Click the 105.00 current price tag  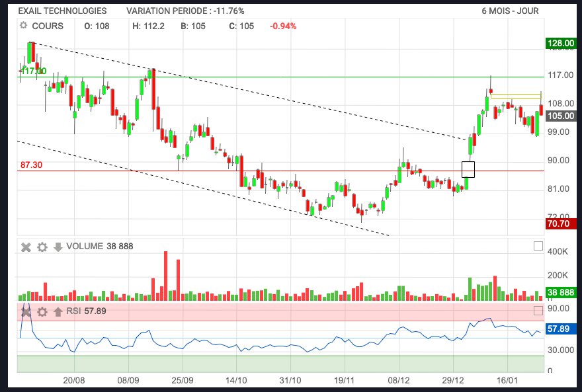(x=561, y=116)
